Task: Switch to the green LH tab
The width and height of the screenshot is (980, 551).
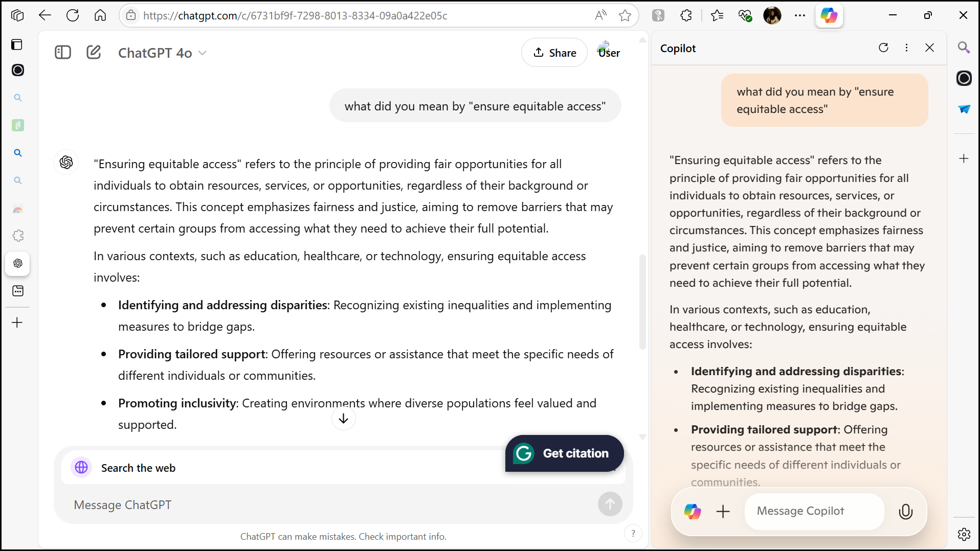Action: [x=18, y=125]
